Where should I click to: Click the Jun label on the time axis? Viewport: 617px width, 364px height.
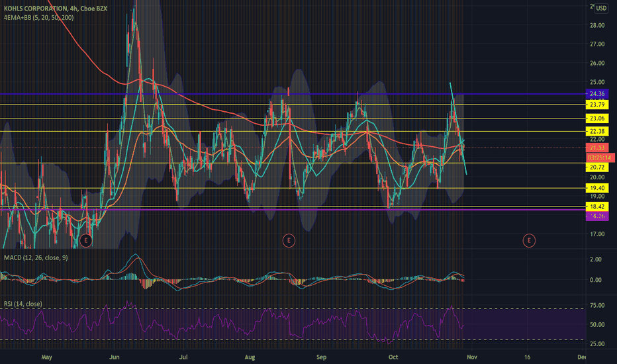click(x=114, y=357)
